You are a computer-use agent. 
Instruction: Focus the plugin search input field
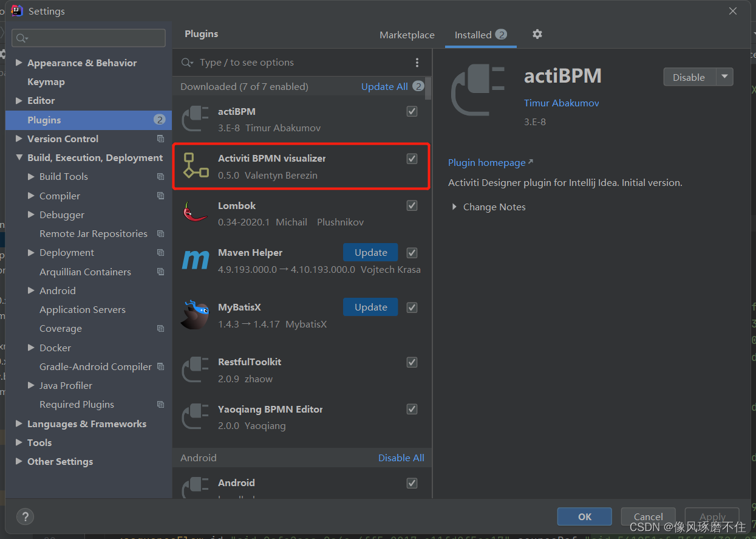tap(304, 63)
